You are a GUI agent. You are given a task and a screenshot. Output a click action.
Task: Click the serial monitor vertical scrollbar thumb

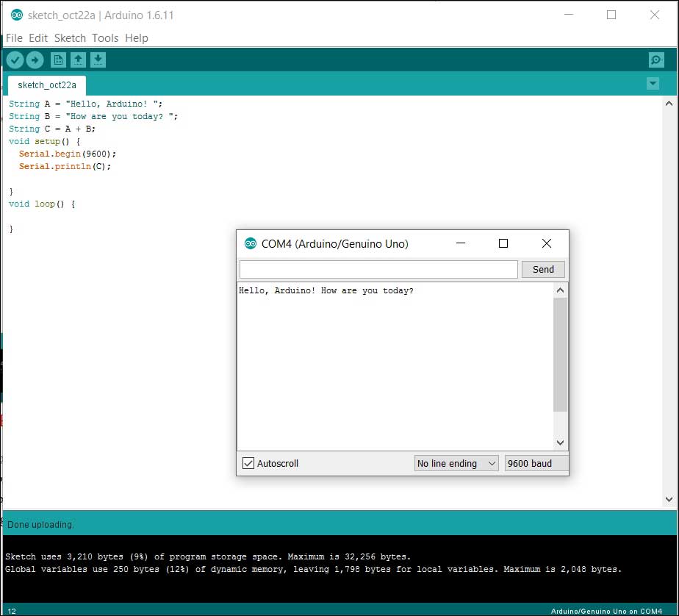pyautogui.click(x=560, y=354)
